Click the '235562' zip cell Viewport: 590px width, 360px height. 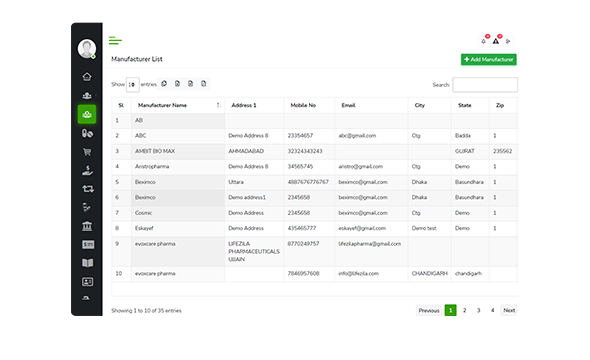pyautogui.click(x=503, y=151)
